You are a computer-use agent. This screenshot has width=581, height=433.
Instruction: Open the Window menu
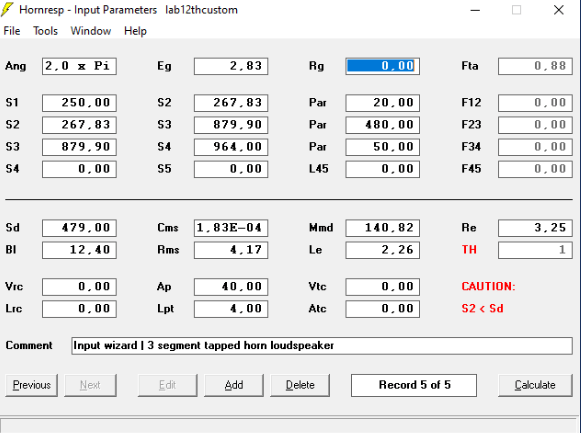point(91,31)
